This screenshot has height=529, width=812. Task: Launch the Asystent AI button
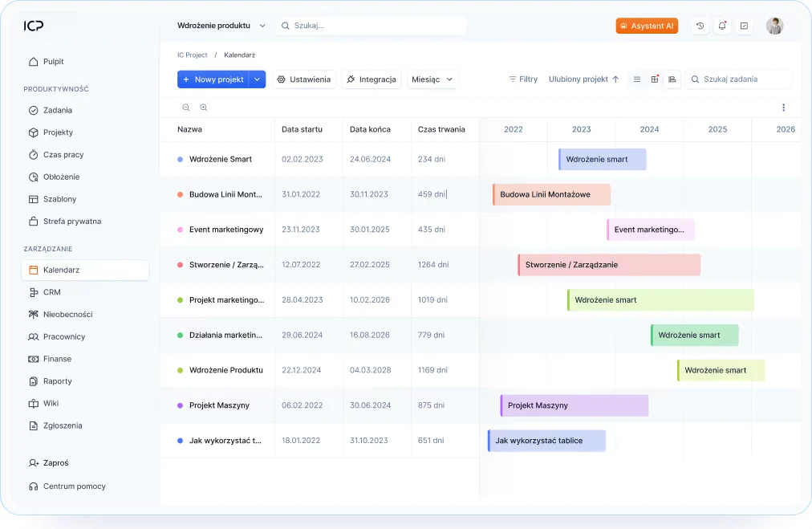click(x=647, y=26)
